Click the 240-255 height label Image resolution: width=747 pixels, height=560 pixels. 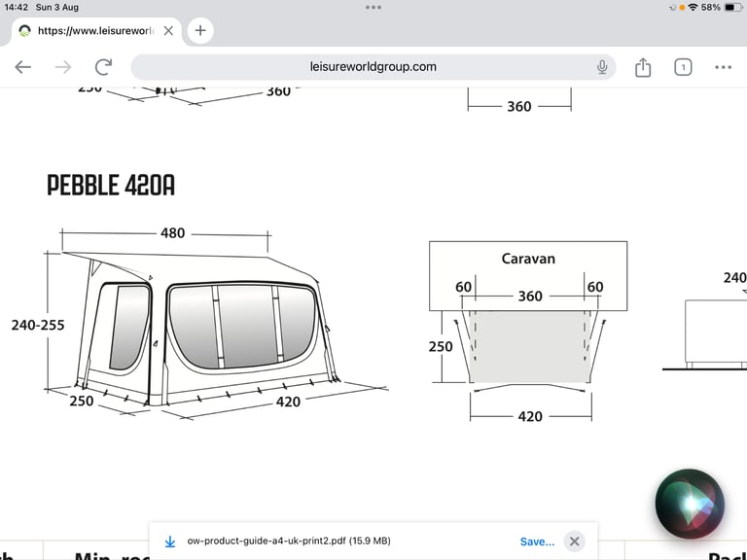pyautogui.click(x=38, y=325)
